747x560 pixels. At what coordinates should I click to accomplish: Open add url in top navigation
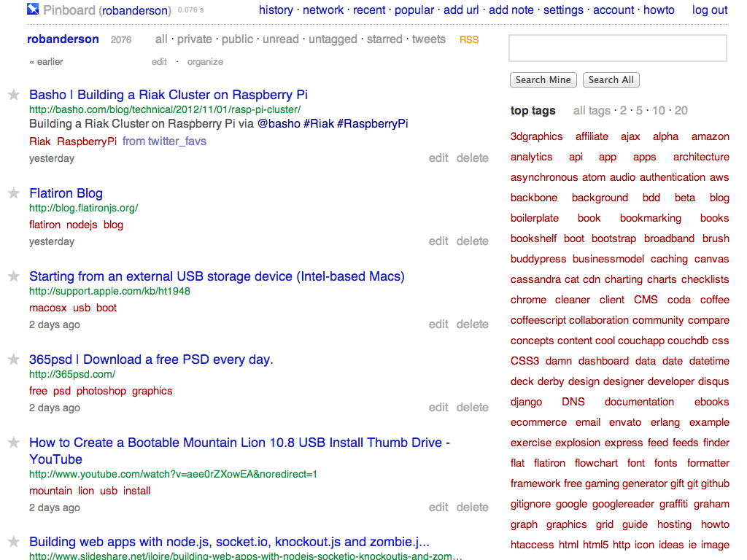461,10
